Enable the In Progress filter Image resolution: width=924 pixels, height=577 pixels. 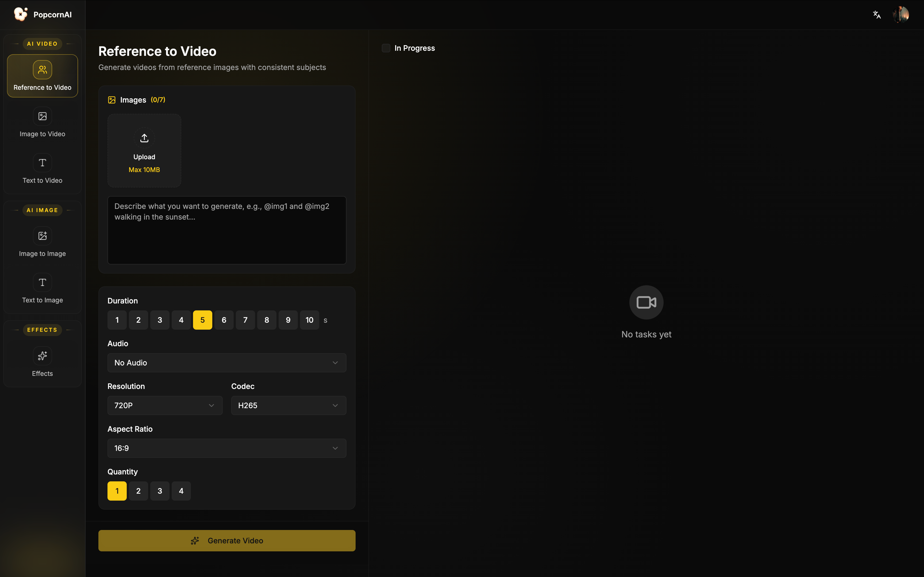[386, 48]
